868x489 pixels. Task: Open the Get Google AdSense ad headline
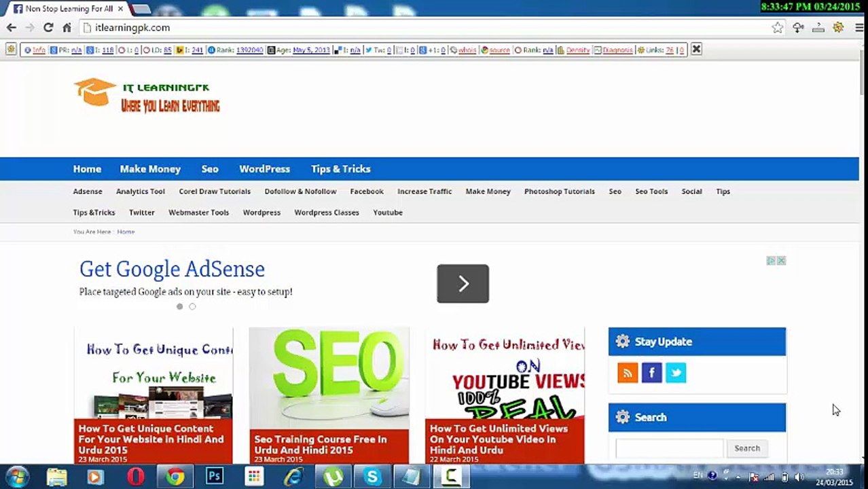(172, 269)
